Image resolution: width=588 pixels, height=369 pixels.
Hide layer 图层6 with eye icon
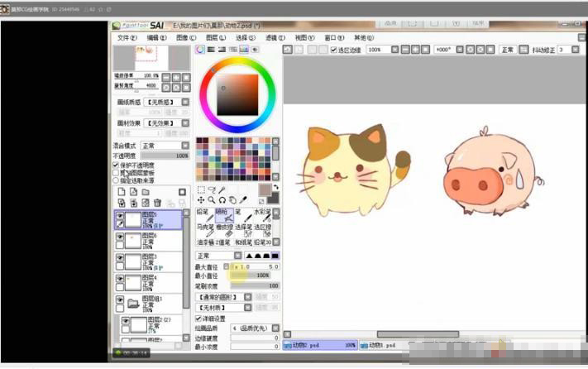click(120, 237)
